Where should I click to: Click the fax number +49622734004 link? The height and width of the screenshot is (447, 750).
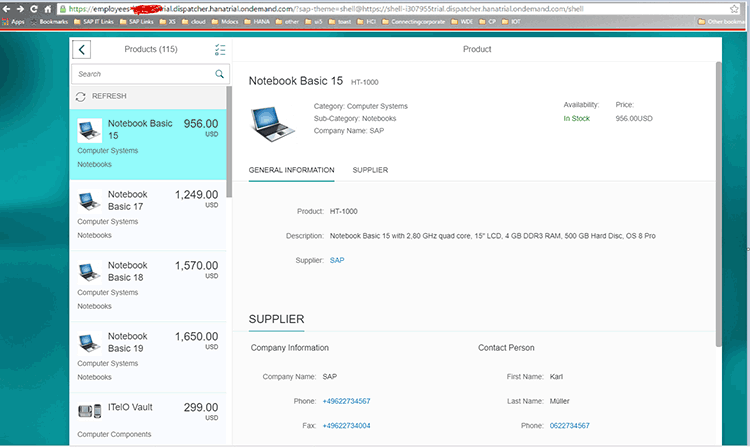point(346,425)
